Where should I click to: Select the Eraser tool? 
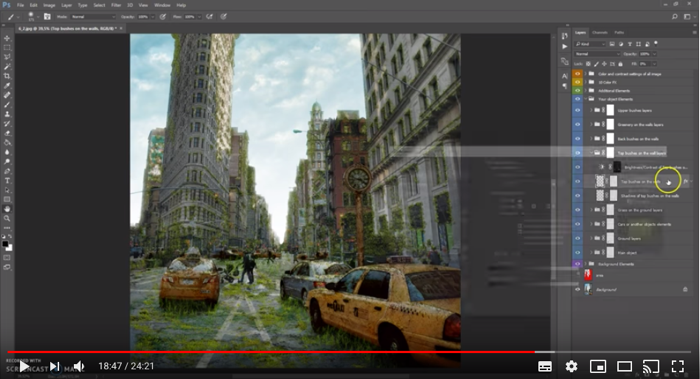[x=7, y=133]
